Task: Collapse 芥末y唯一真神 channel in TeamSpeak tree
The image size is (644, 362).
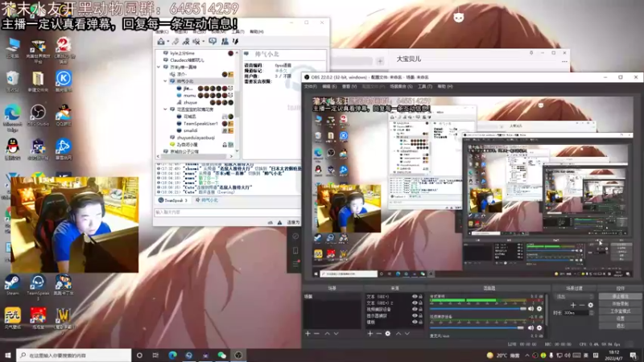Action: coord(159,67)
